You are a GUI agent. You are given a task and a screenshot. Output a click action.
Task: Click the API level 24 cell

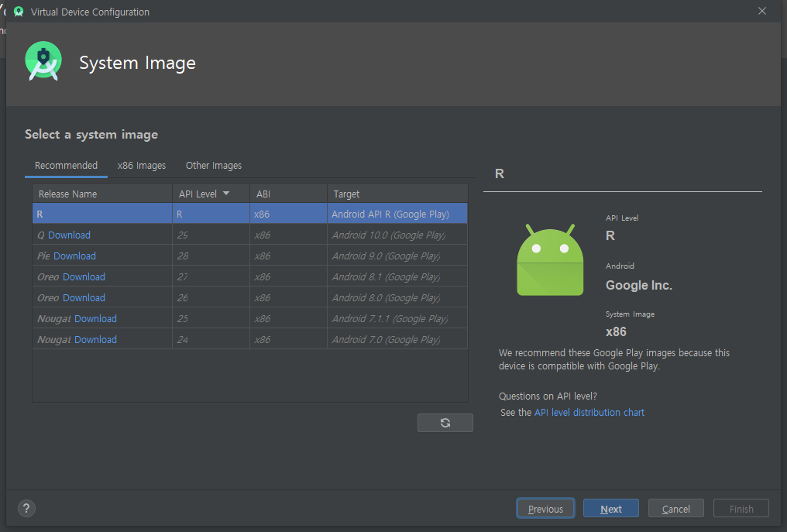[x=211, y=340]
